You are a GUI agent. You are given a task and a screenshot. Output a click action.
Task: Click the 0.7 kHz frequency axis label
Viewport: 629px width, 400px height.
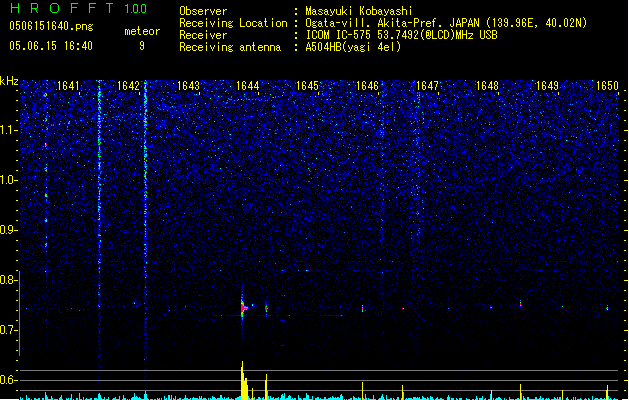(8, 330)
